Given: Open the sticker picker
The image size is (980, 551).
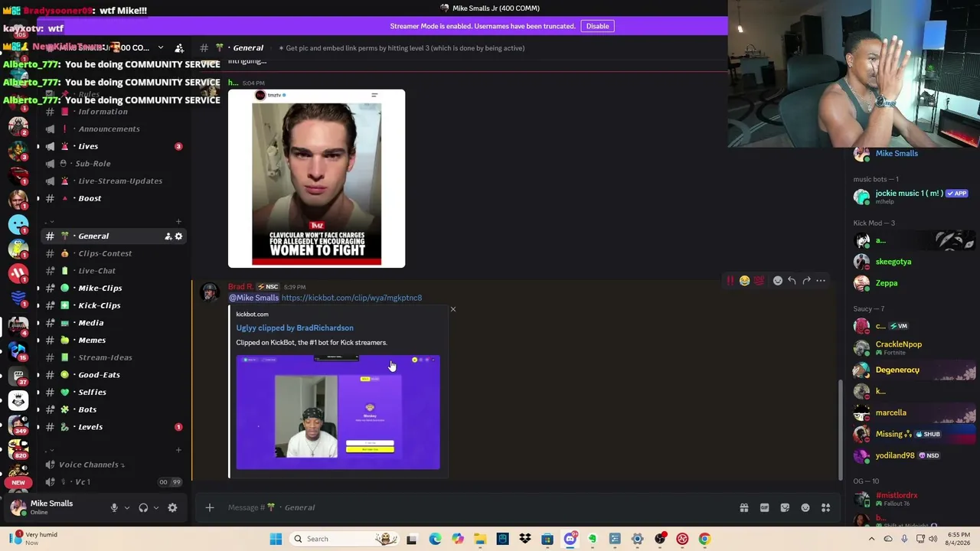Looking at the screenshot, I should click(x=785, y=507).
